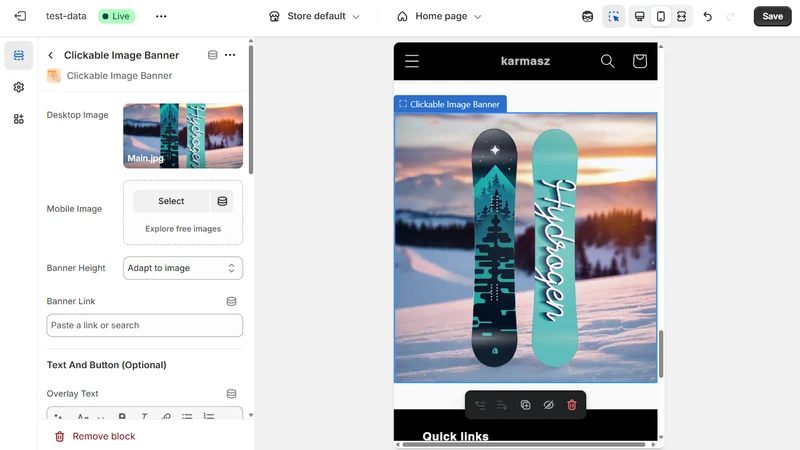Undo the last change
800x450 pixels.
pos(708,16)
